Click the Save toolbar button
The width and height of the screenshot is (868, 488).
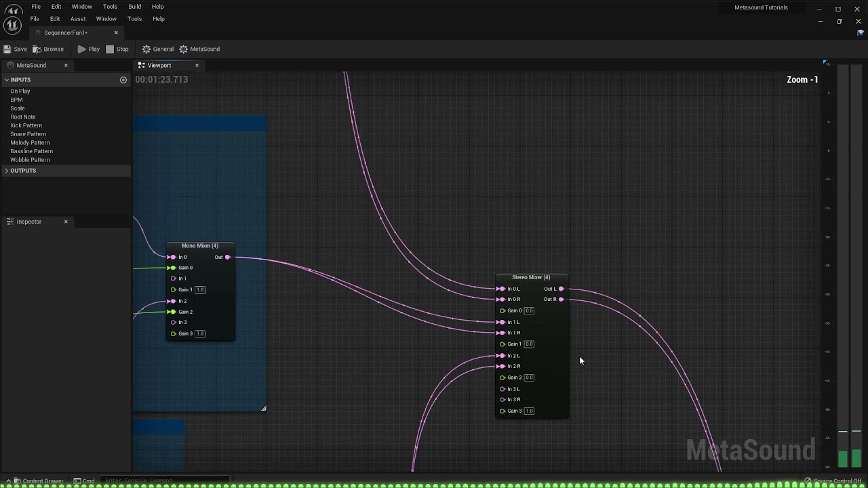click(x=15, y=49)
